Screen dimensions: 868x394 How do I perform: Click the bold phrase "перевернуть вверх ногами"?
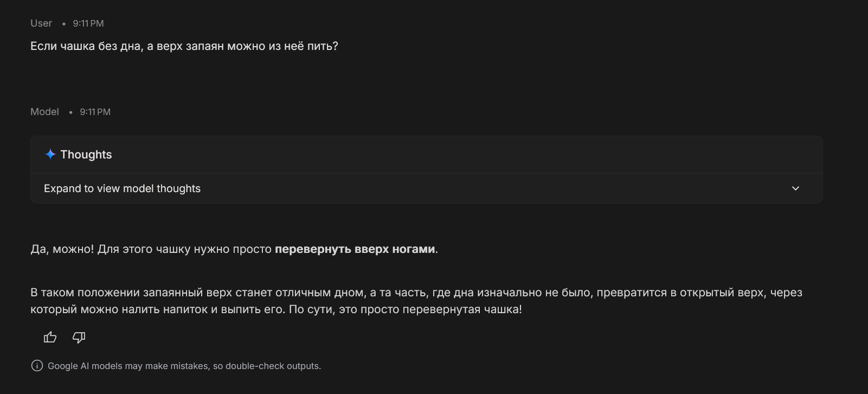tap(355, 249)
